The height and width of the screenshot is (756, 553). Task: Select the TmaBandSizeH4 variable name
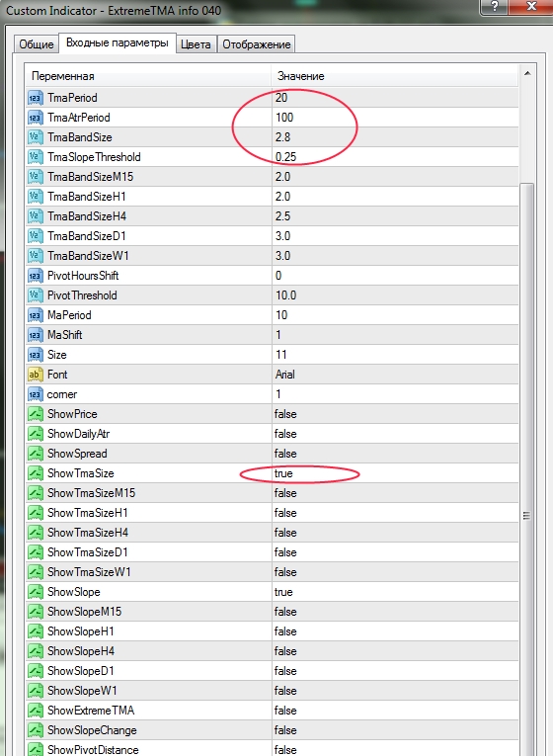[x=87, y=216]
